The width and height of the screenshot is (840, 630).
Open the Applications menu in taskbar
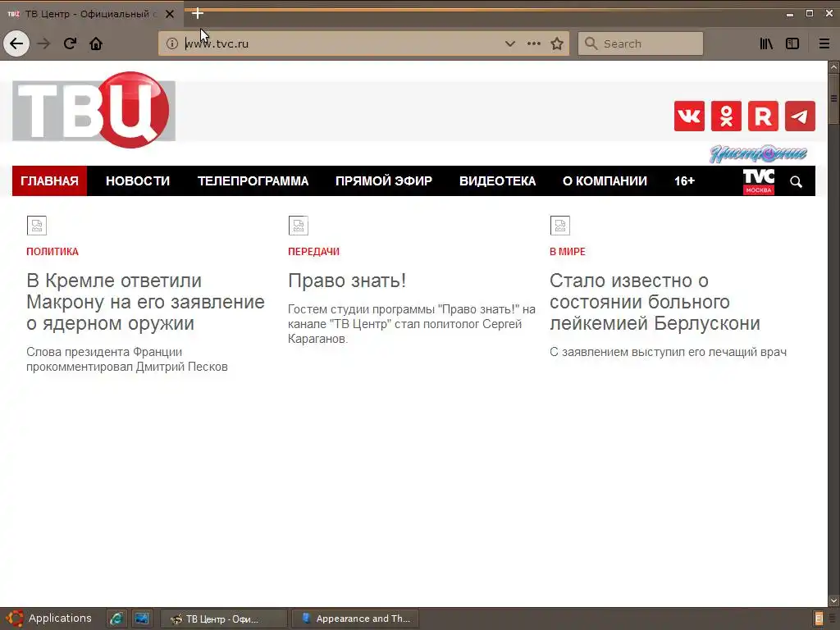point(48,619)
